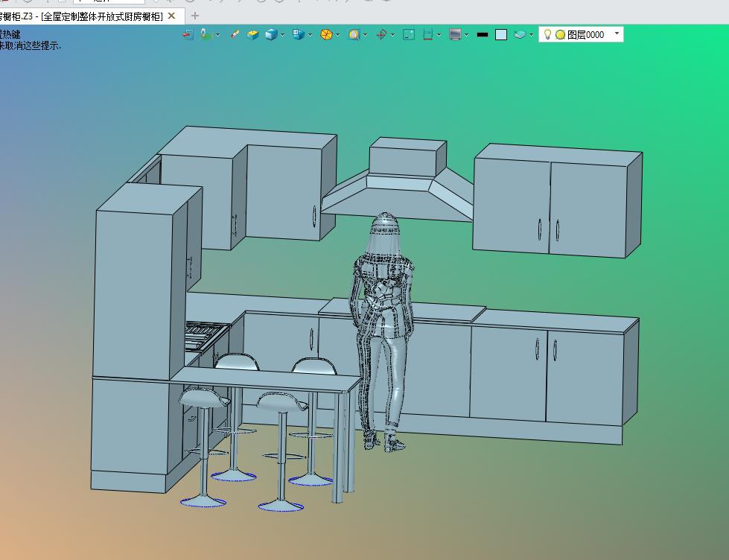Add a new tab with plus button
729x560 pixels.
195,16
